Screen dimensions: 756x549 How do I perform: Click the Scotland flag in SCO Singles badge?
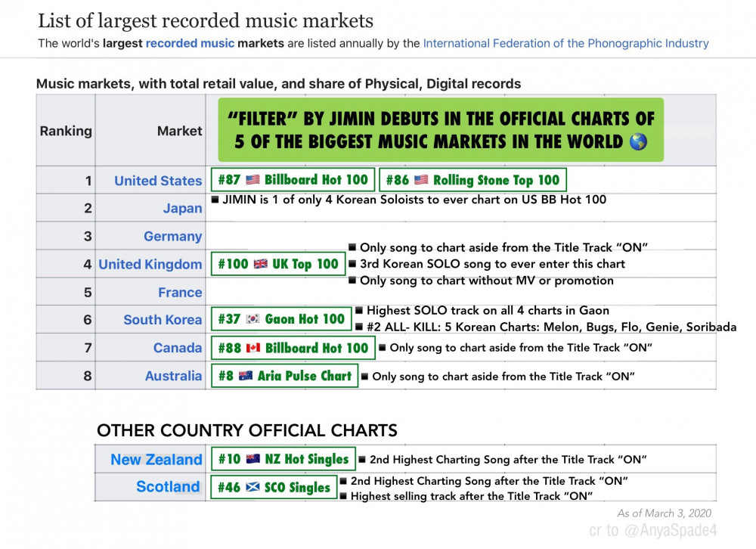coord(253,487)
